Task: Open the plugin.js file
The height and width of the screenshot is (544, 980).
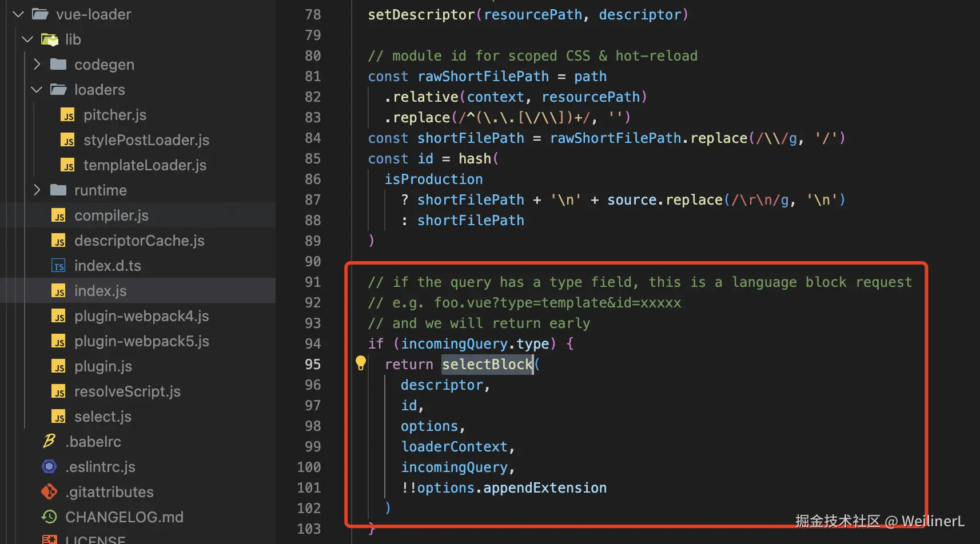Action: click(103, 366)
